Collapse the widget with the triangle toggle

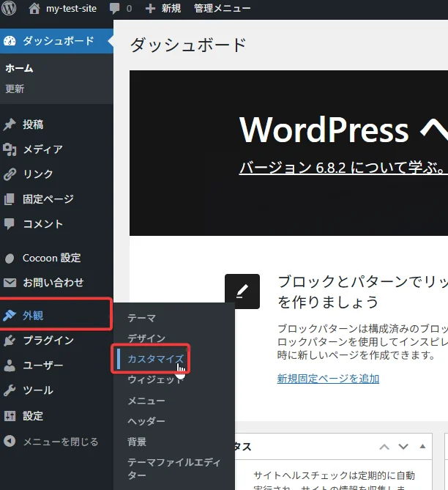click(x=422, y=446)
